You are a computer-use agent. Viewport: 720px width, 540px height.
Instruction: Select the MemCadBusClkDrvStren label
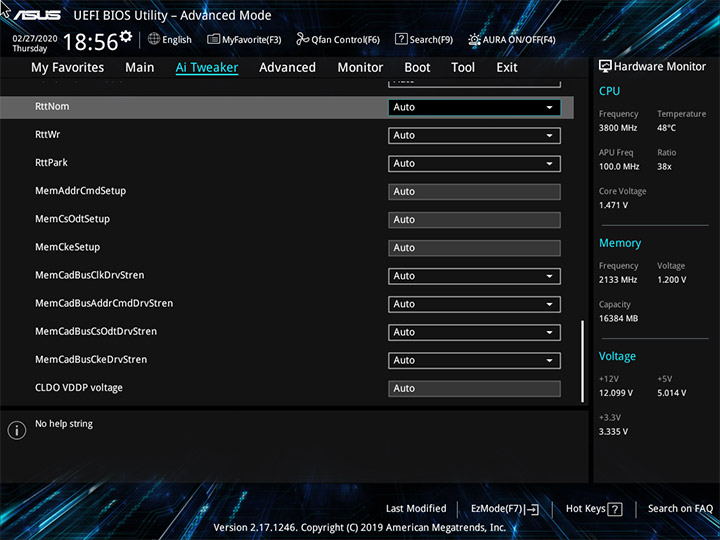pos(90,275)
